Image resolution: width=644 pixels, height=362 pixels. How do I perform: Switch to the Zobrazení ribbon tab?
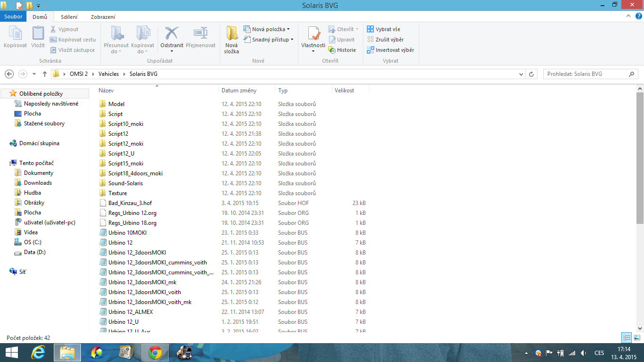coord(103,16)
